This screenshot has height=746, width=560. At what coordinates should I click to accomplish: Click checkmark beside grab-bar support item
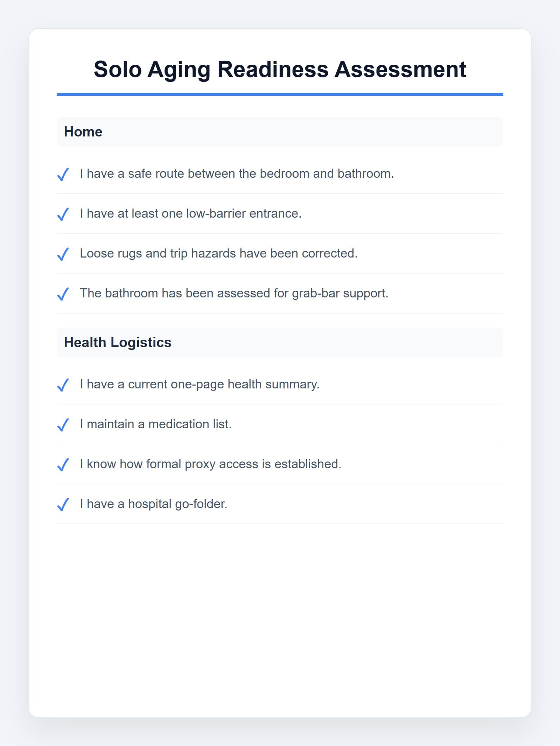(63, 294)
